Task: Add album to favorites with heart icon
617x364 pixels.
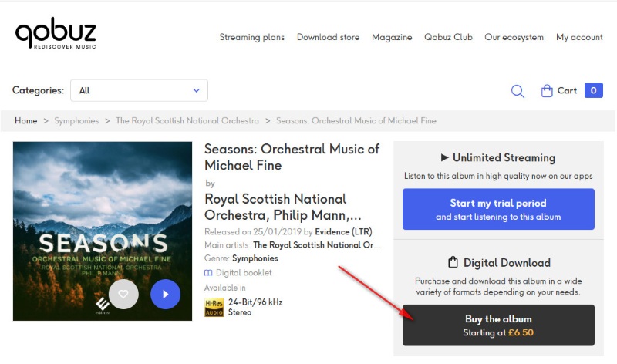Action: point(123,294)
